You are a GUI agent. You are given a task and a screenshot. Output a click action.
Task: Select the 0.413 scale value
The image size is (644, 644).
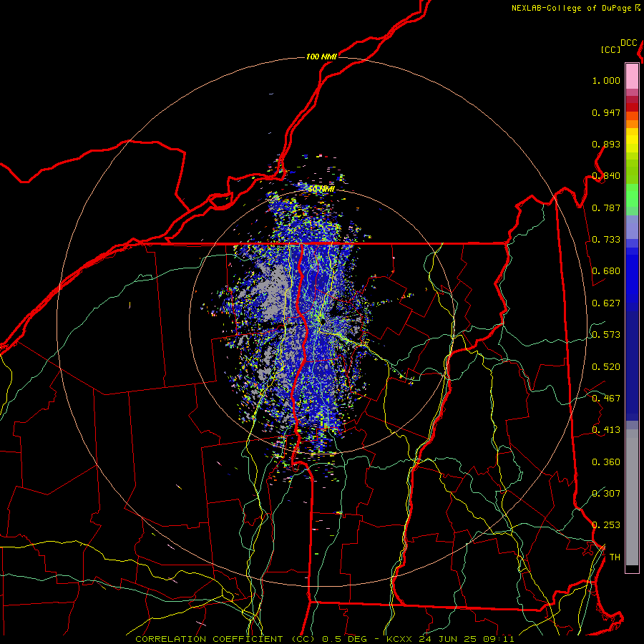[606, 430]
